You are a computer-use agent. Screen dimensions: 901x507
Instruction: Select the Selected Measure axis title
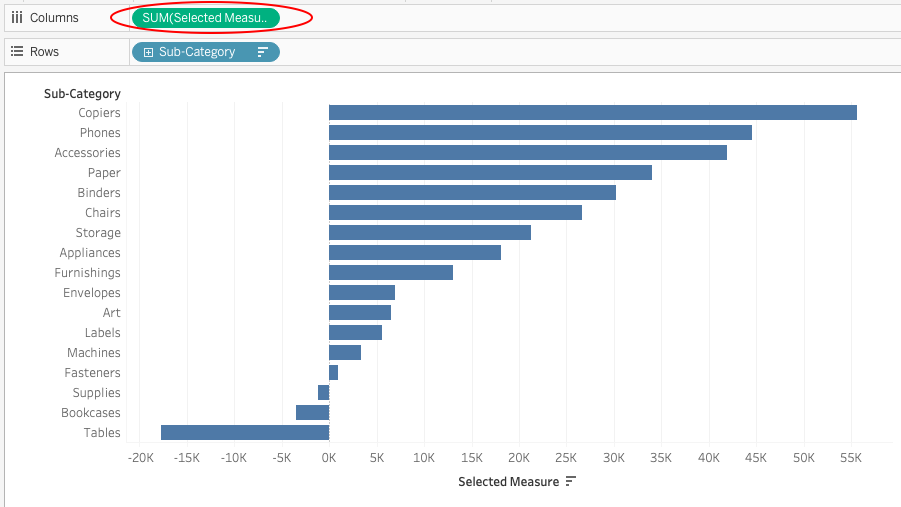(x=509, y=482)
